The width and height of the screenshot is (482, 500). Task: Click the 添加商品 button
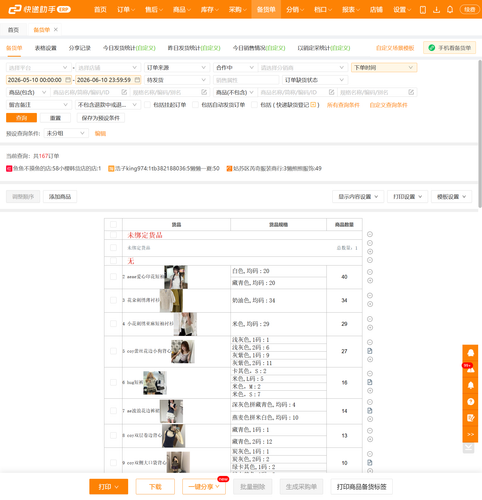pyautogui.click(x=60, y=197)
